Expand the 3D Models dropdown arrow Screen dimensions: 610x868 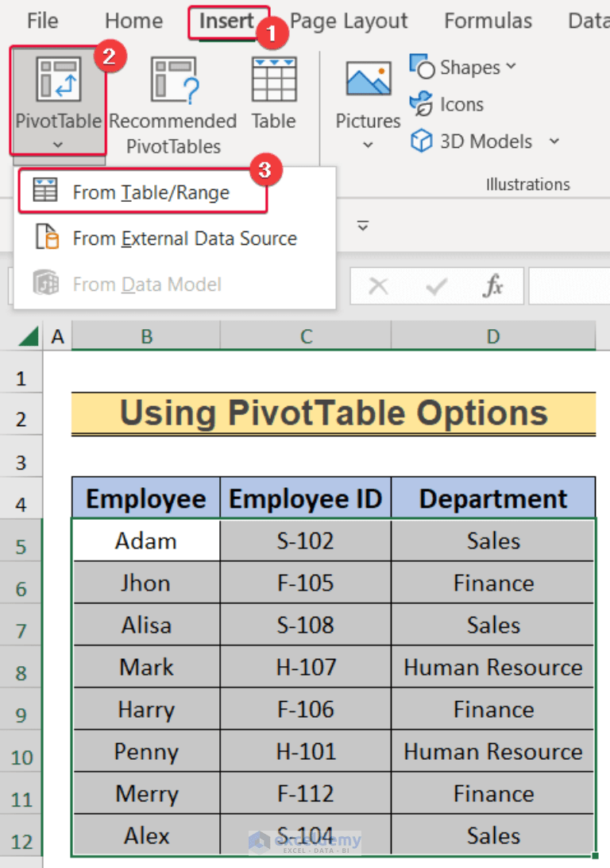coord(554,141)
